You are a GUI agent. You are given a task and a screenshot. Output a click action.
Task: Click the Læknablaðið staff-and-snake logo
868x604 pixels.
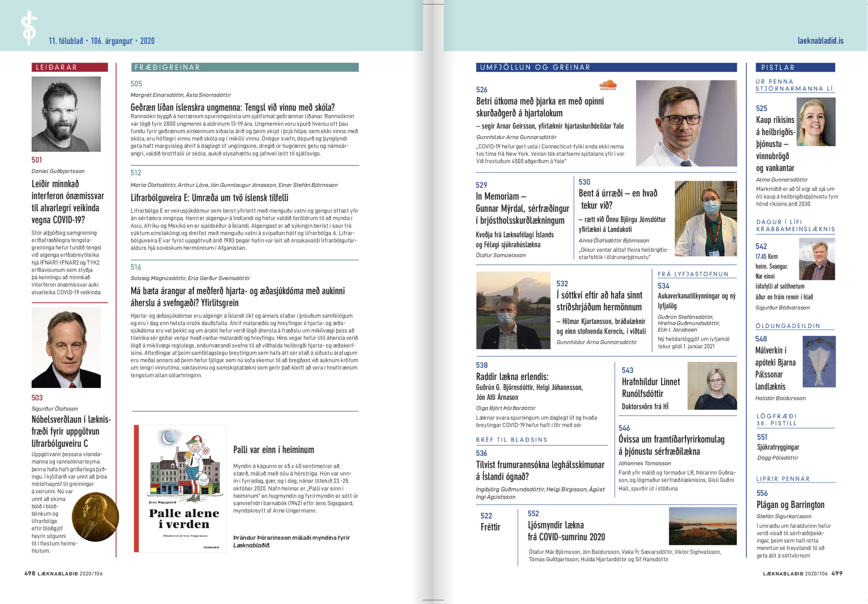[x=29, y=28]
